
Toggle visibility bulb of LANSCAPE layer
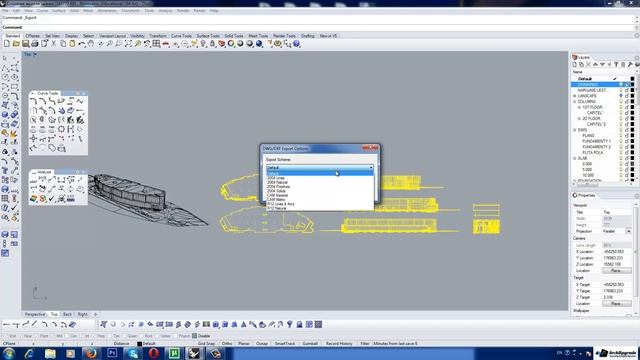tap(621, 96)
